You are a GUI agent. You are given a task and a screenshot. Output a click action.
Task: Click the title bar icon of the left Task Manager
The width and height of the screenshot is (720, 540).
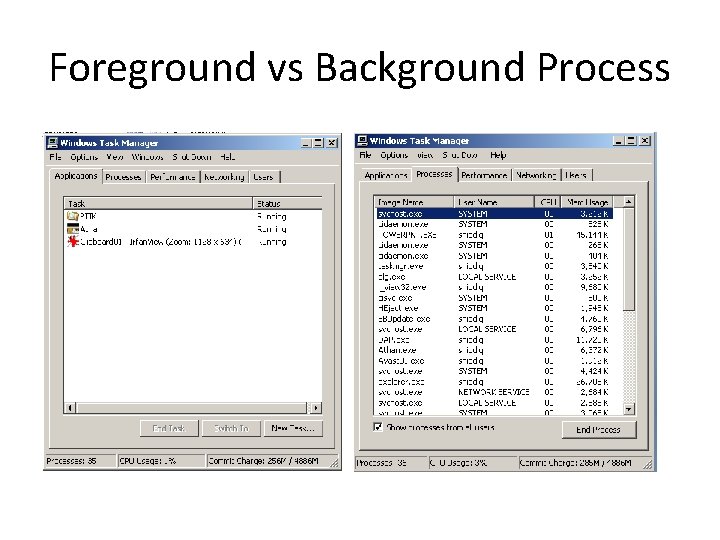pyautogui.click(x=53, y=143)
